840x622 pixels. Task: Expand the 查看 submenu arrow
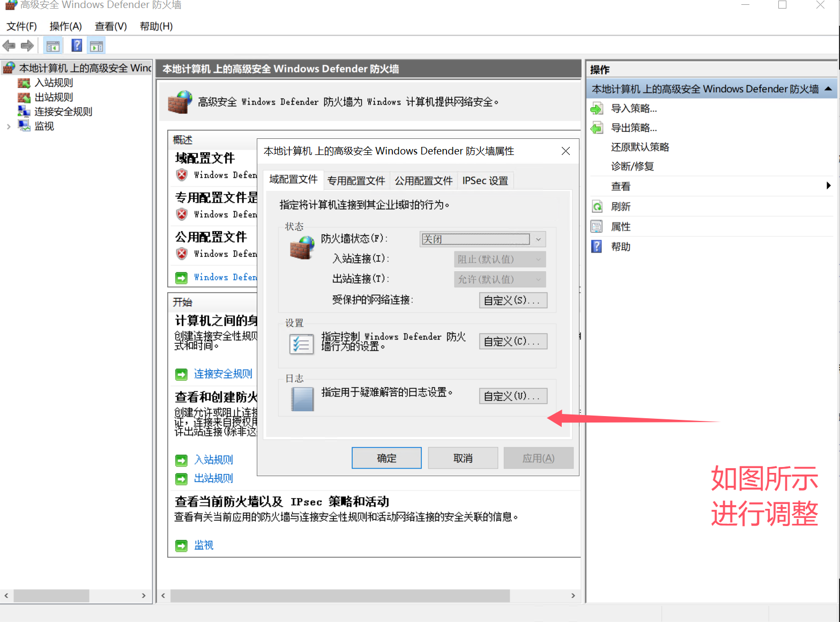828,186
